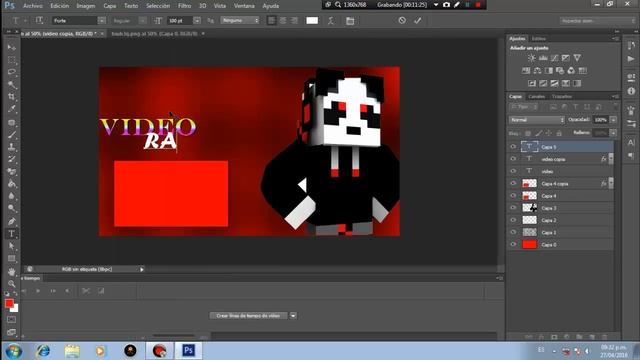
Task: Select the Move tool
Action: point(11,47)
